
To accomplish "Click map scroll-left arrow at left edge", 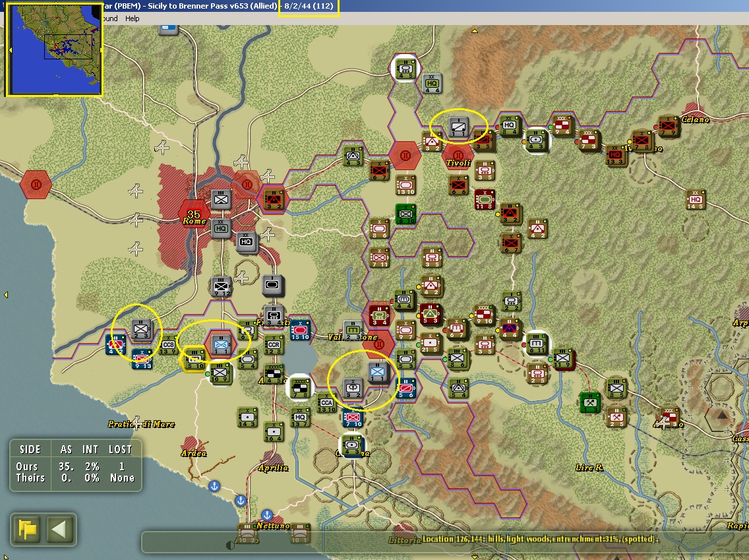I will tap(6, 295).
